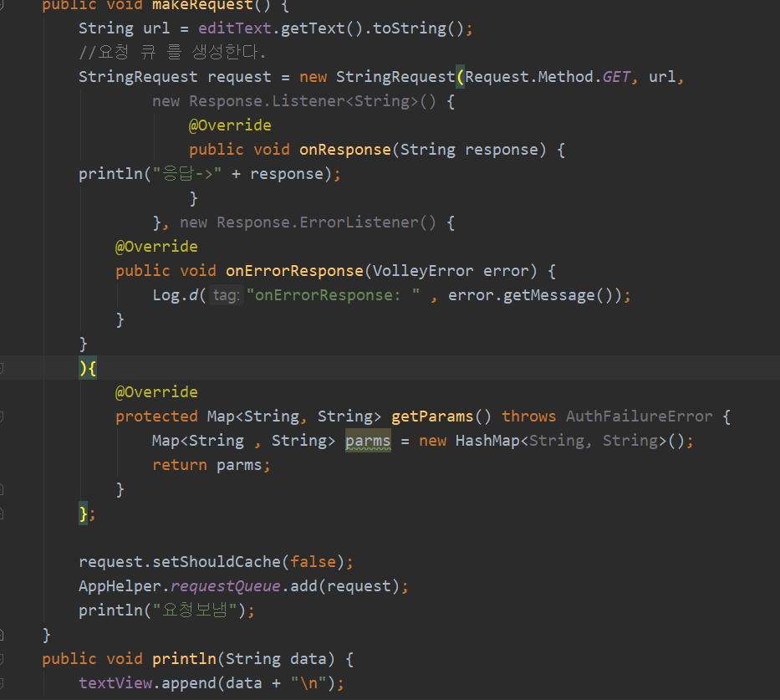
Task: Click the "요청보냄" string literal
Action: coord(195,611)
